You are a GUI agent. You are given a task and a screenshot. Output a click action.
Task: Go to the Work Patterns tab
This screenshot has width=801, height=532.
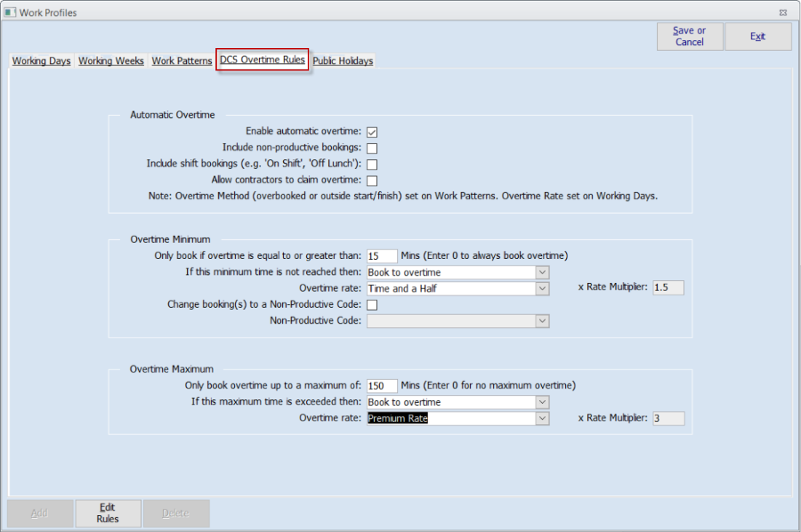point(182,60)
